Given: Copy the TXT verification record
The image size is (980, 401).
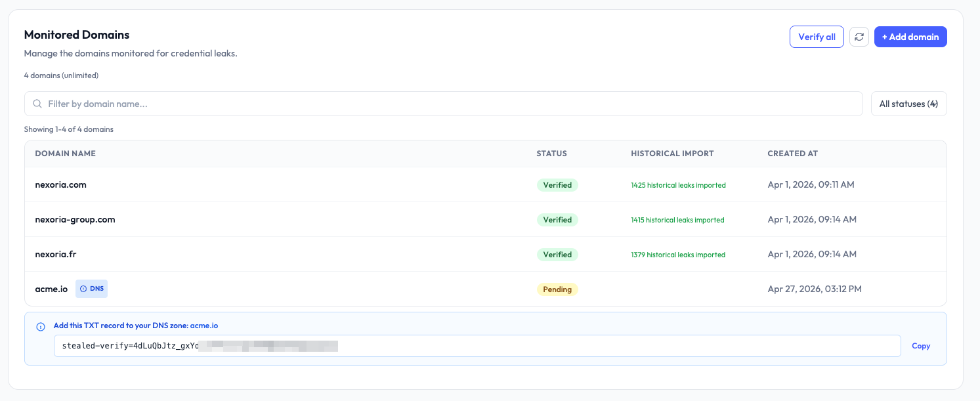Looking at the screenshot, I should [x=921, y=346].
